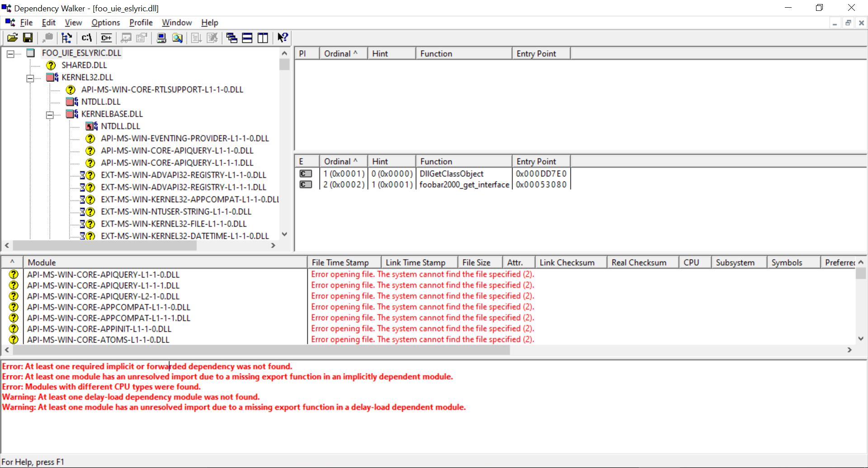The width and height of the screenshot is (868, 468).
Task: Save the current dependency session
Action: (28, 38)
